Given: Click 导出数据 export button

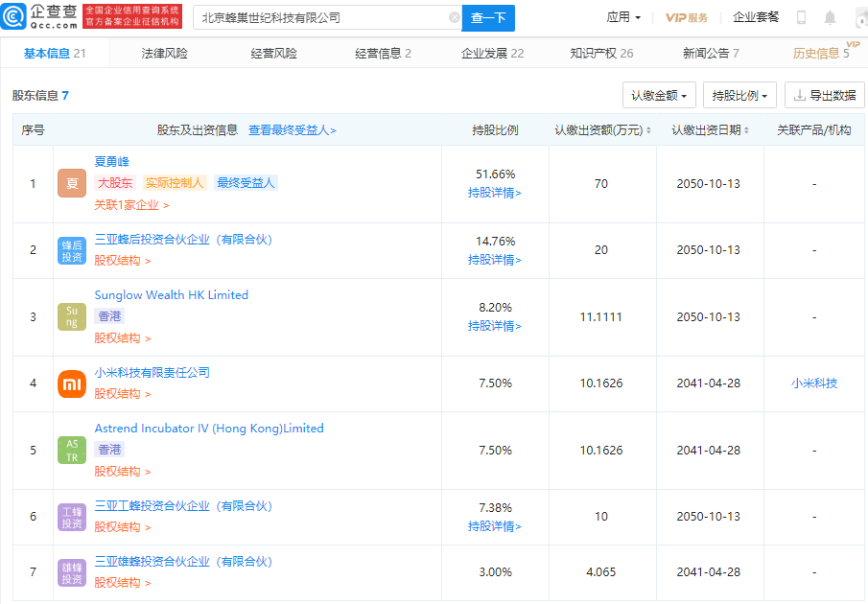Looking at the screenshot, I should point(825,95).
